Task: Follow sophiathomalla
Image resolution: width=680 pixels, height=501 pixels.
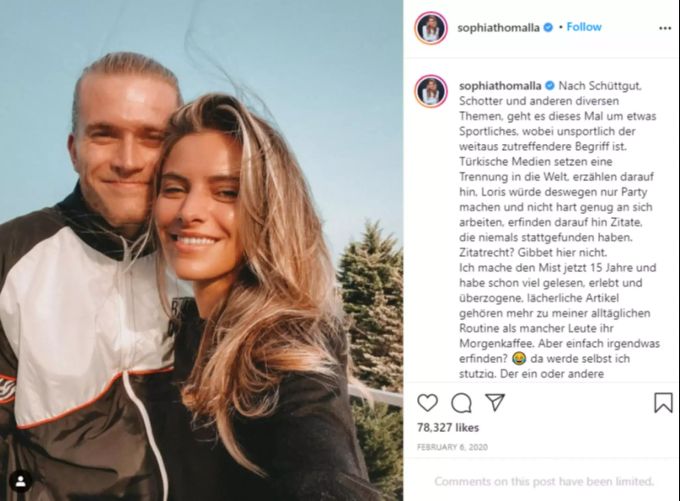Action: (x=584, y=27)
